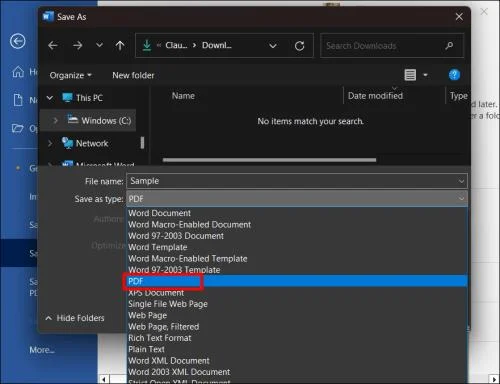Image resolution: width=500 pixels, height=384 pixels.
Task: Choose Word Macro-Enabled Document type
Action: 189,225
